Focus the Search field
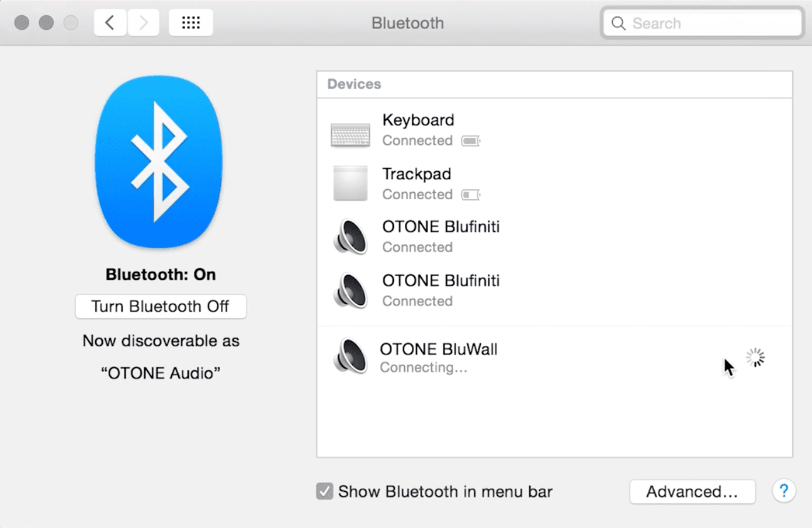Image resolution: width=812 pixels, height=528 pixels. [x=702, y=23]
